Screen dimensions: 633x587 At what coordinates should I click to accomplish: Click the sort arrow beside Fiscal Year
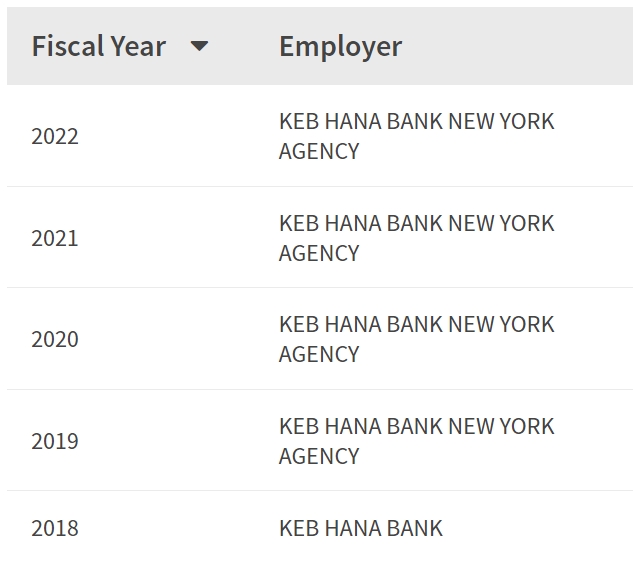click(199, 46)
